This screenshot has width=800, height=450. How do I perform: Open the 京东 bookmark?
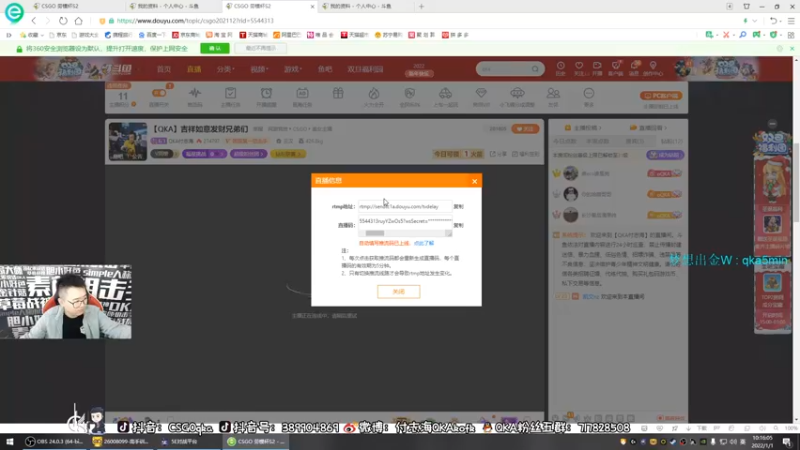pos(58,35)
